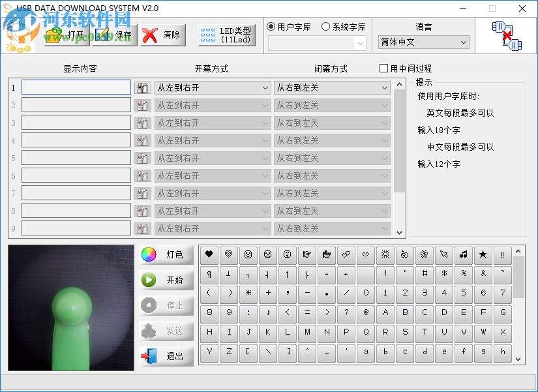
Task: Open the 语言 dropdown showing 简体中文
Action: coord(423,42)
